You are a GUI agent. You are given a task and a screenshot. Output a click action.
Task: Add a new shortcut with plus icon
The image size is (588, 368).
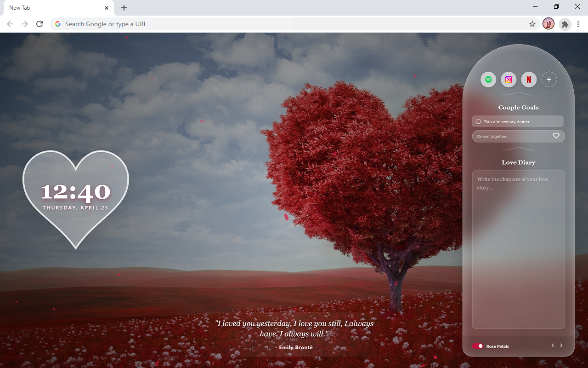tap(549, 80)
